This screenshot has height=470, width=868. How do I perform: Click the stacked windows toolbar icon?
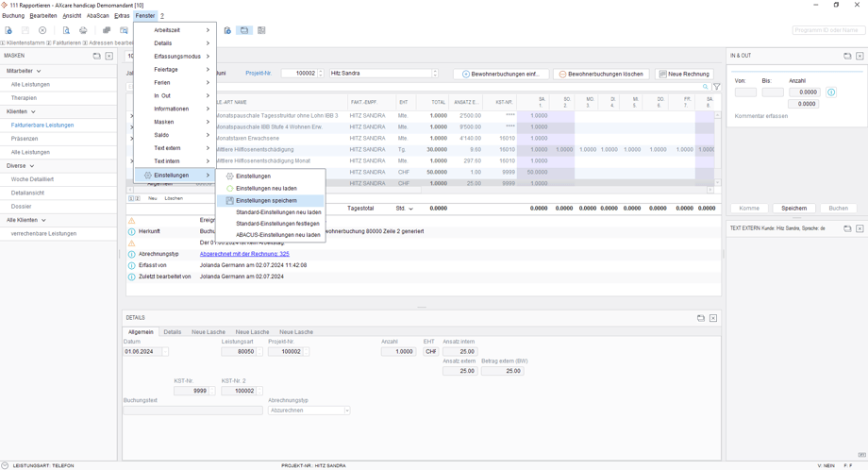click(107, 30)
